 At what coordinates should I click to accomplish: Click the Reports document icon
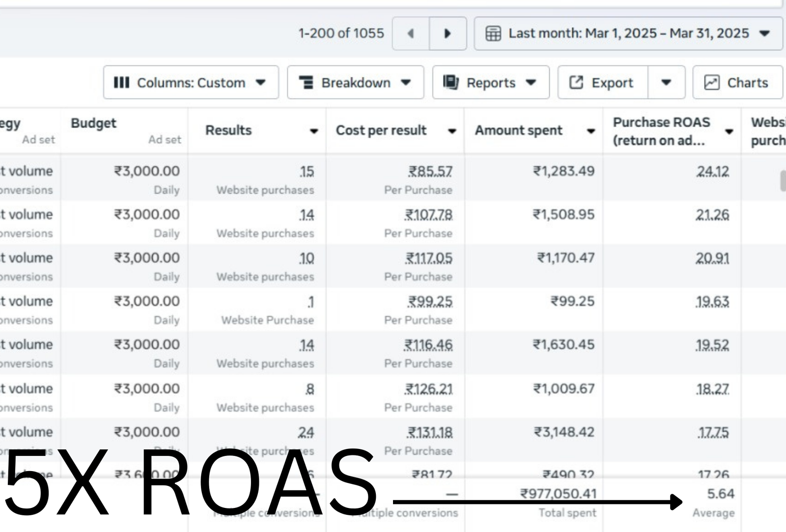click(450, 82)
